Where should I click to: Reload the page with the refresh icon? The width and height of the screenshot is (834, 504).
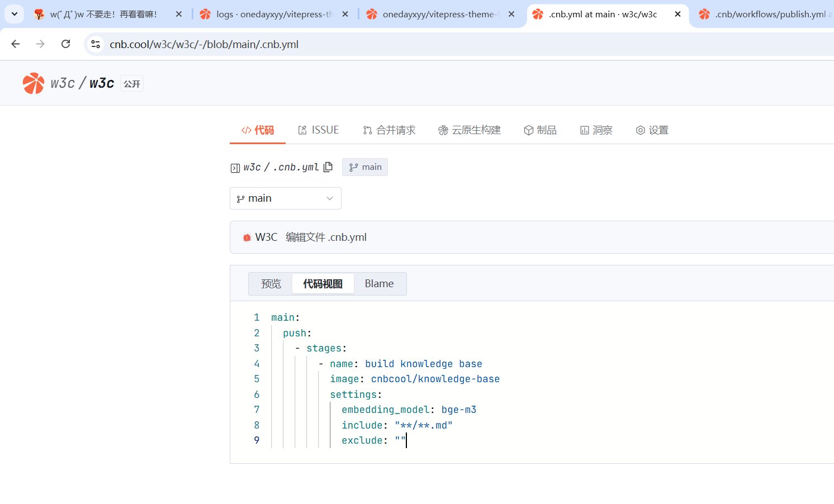pos(65,44)
